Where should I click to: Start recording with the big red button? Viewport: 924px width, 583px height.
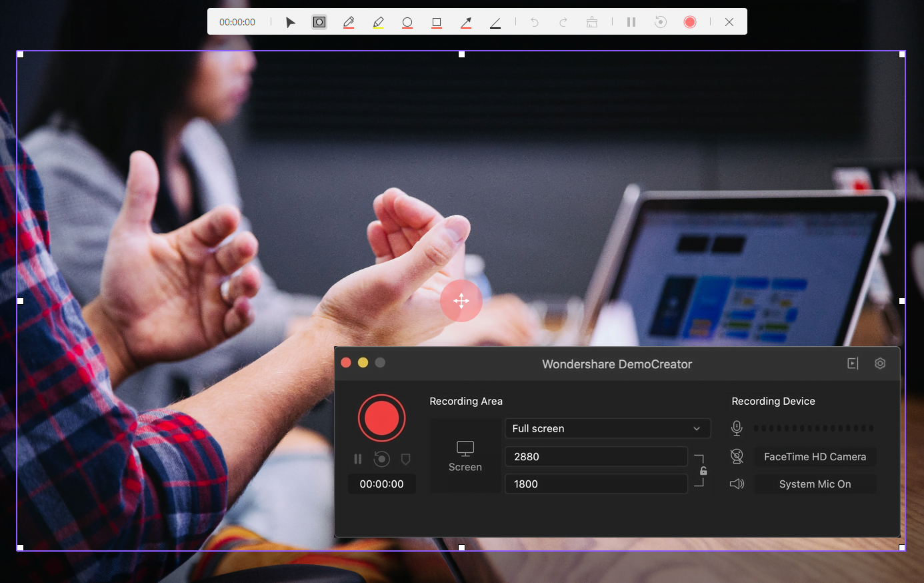point(381,418)
